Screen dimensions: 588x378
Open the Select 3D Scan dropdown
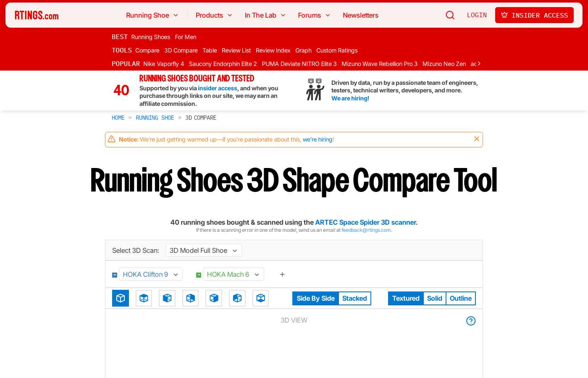click(x=203, y=250)
